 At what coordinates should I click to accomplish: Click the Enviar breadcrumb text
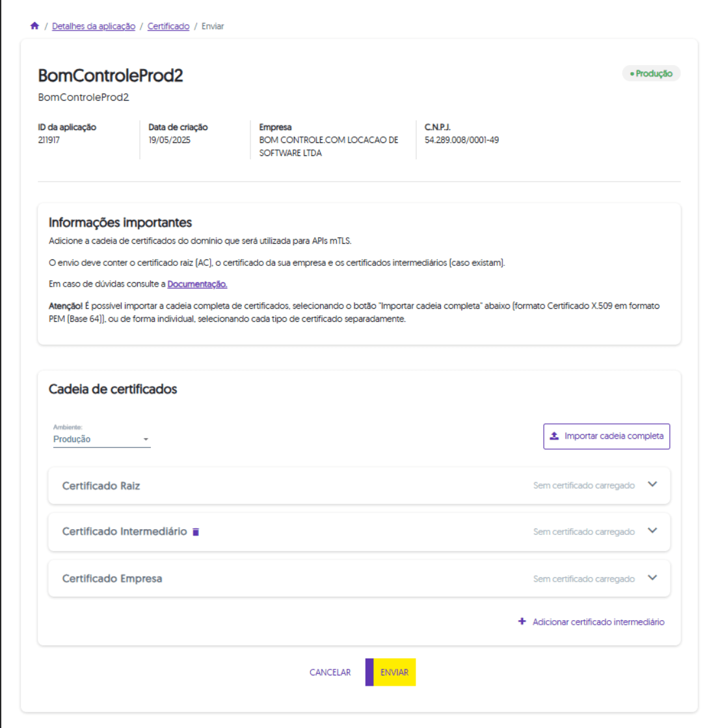click(213, 27)
